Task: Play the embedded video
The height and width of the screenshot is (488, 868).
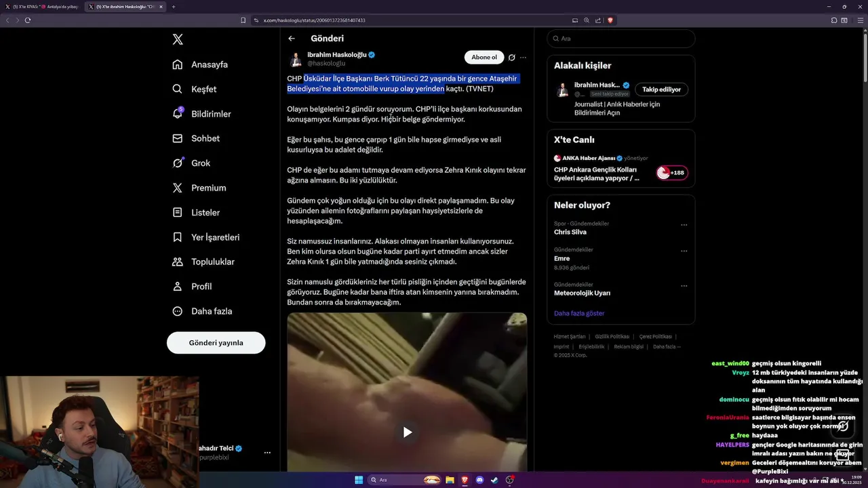Action: [407, 432]
